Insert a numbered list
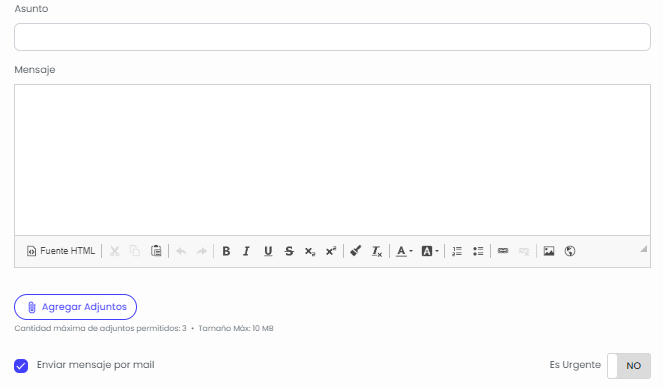The height and width of the screenshot is (389, 663). tap(457, 251)
